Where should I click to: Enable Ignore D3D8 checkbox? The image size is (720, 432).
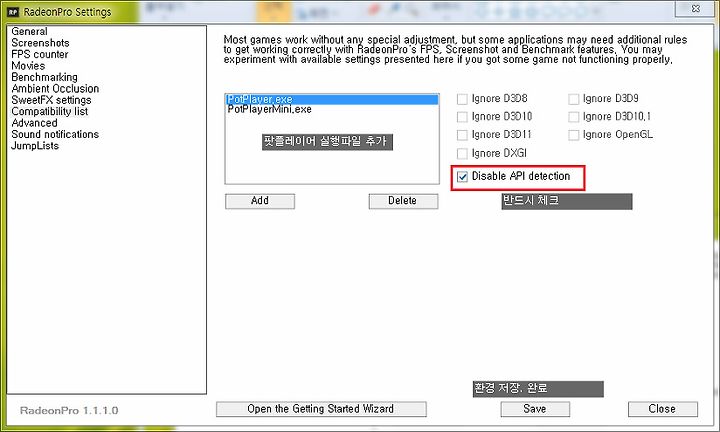(x=462, y=99)
